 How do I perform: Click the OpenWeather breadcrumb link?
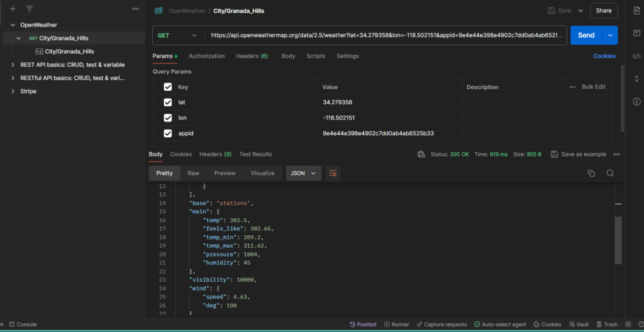point(186,11)
